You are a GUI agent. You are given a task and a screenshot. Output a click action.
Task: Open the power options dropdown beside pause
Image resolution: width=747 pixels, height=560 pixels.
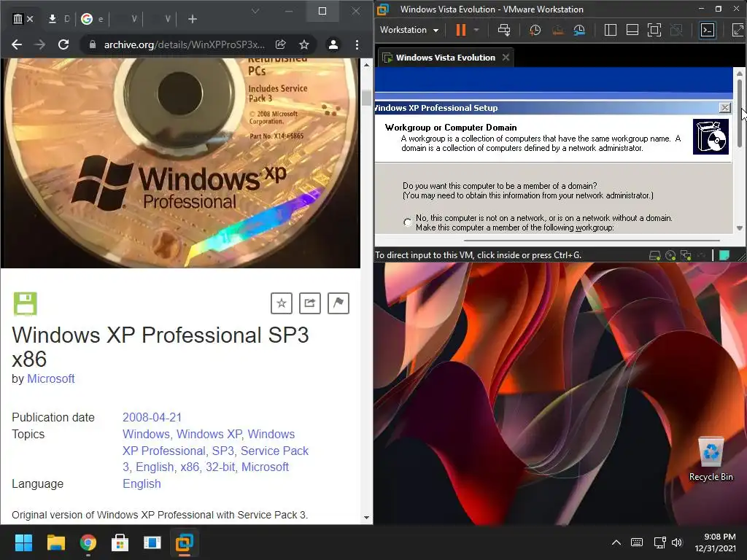click(476, 30)
